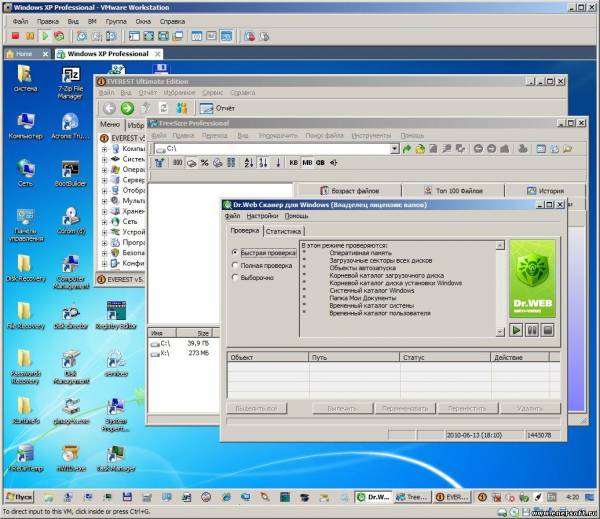The height and width of the screenshot is (519, 600).
Task: Open Dr.Web Настройки menu
Action: tap(262, 216)
